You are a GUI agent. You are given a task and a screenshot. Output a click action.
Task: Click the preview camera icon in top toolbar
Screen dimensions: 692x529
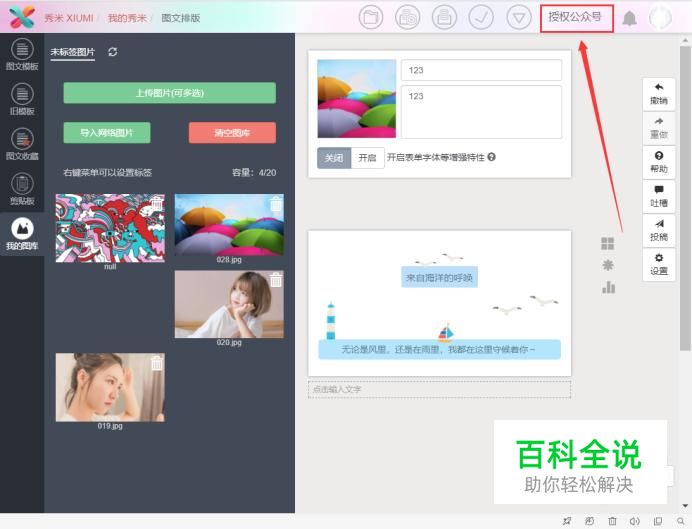click(407, 18)
